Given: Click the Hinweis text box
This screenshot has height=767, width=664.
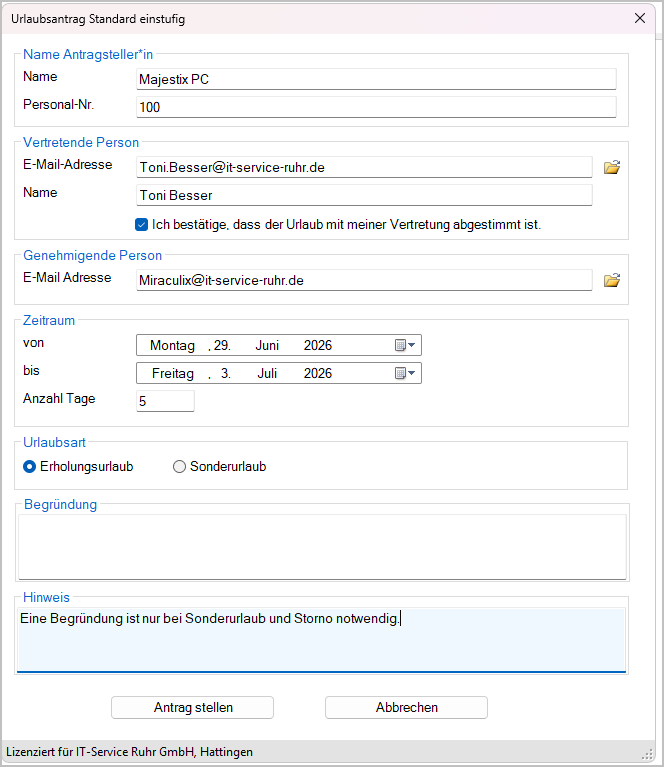Looking at the screenshot, I should click(x=321, y=640).
